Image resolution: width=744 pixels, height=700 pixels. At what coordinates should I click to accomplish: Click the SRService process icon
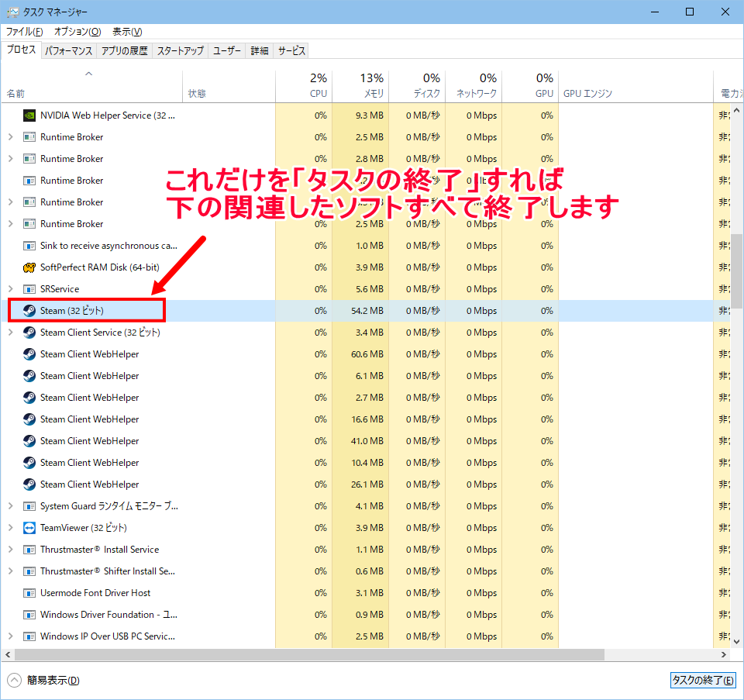(x=29, y=289)
